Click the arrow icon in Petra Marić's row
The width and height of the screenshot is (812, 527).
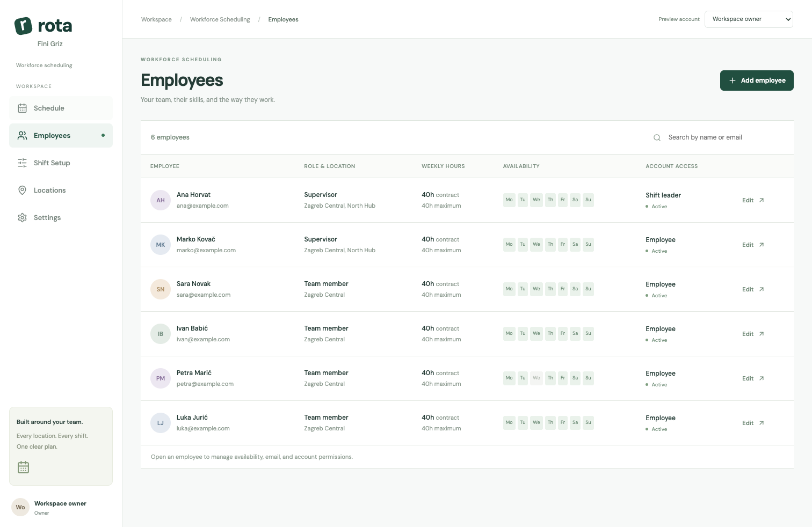pos(762,378)
